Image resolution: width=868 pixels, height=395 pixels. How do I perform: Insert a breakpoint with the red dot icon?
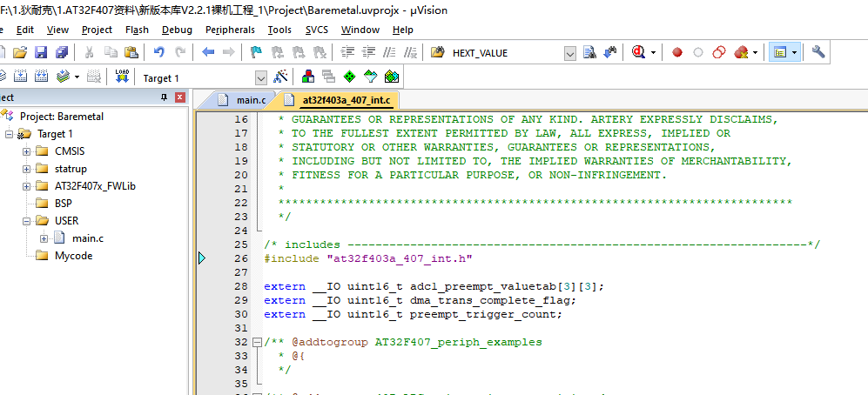pyautogui.click(x=677, y=52)
